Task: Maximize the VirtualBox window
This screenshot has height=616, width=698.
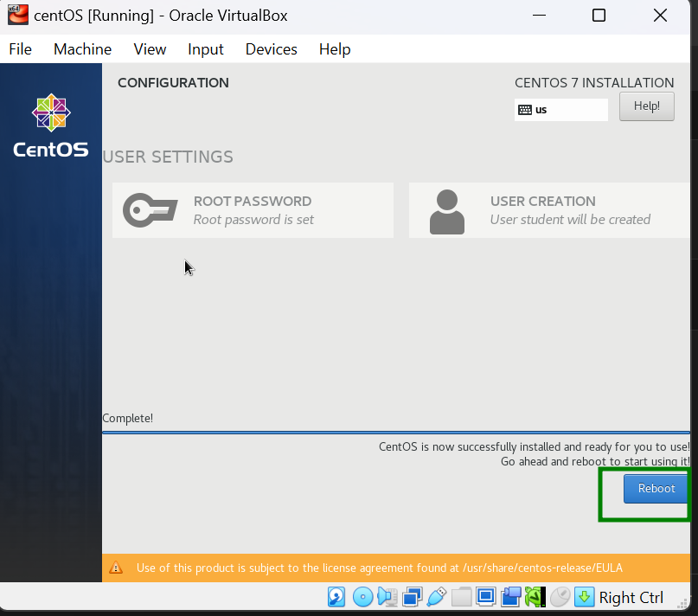Action: tap(599, 16)
